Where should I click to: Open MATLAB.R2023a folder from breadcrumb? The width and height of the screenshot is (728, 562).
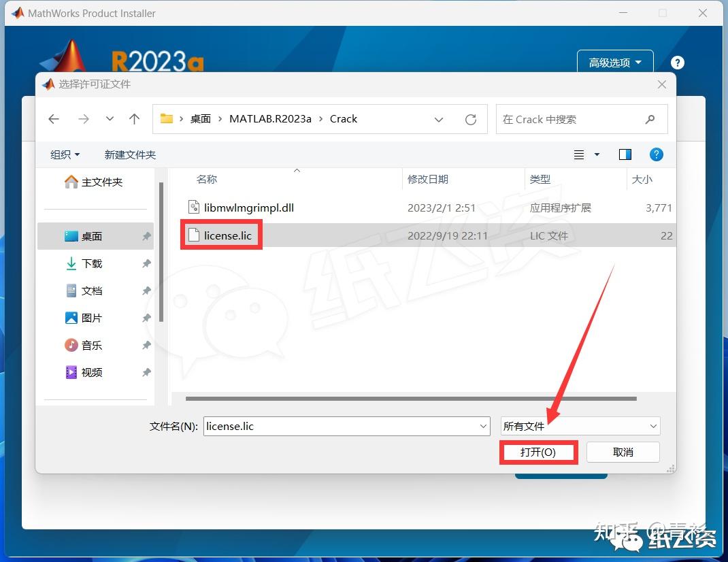(270, 118)
